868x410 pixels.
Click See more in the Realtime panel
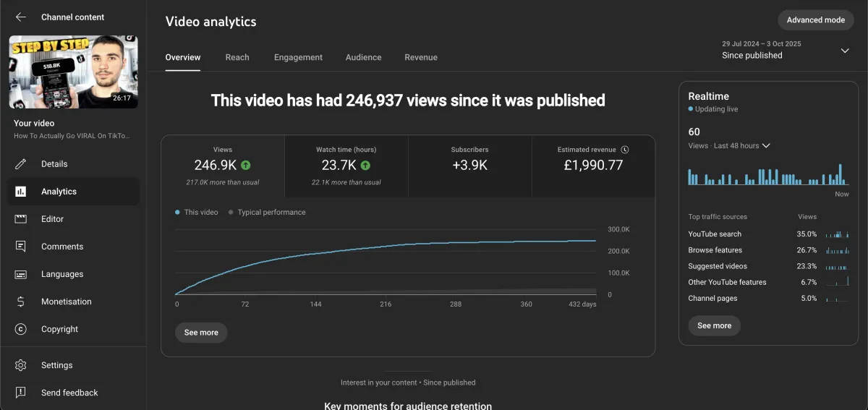714,325
